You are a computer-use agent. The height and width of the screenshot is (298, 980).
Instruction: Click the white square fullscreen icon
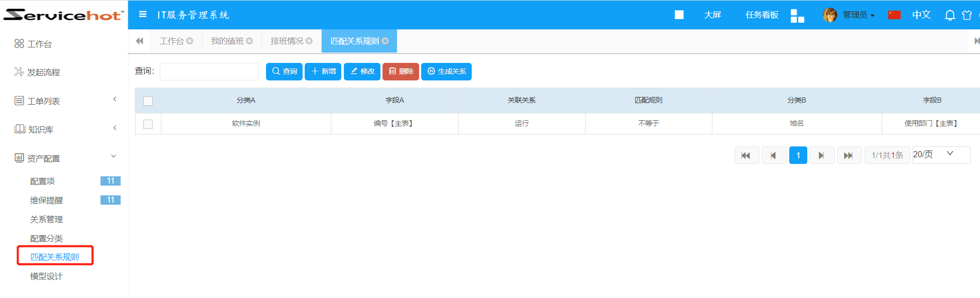pyautogui.click(x=679, y=15)
